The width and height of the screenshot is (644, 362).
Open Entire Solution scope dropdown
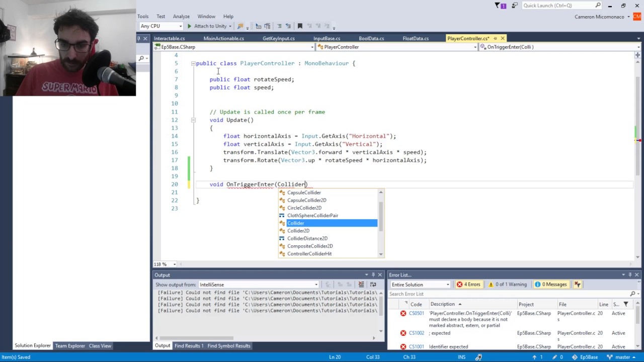pyautogui.click(x=420, y=285)
